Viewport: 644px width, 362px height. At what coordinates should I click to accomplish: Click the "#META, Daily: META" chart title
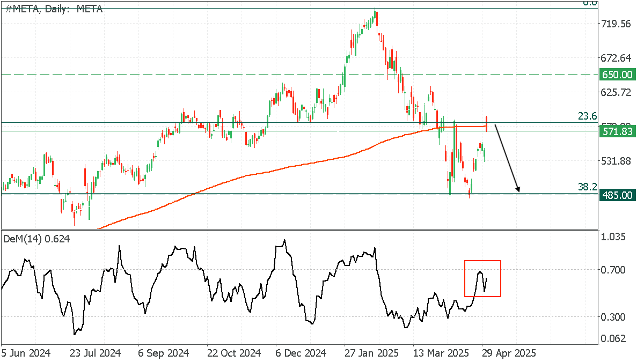(54, 9)
